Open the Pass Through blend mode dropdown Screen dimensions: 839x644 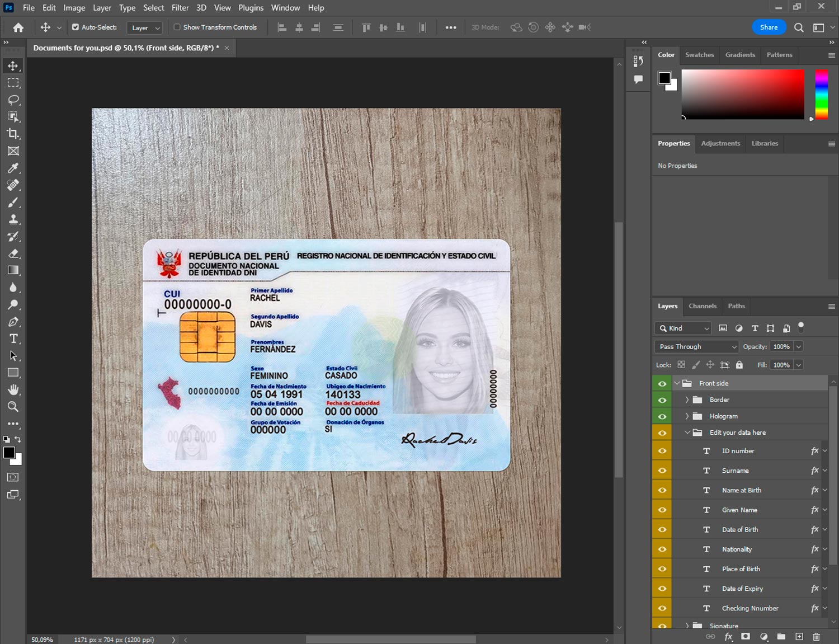[x=696, y=347]
